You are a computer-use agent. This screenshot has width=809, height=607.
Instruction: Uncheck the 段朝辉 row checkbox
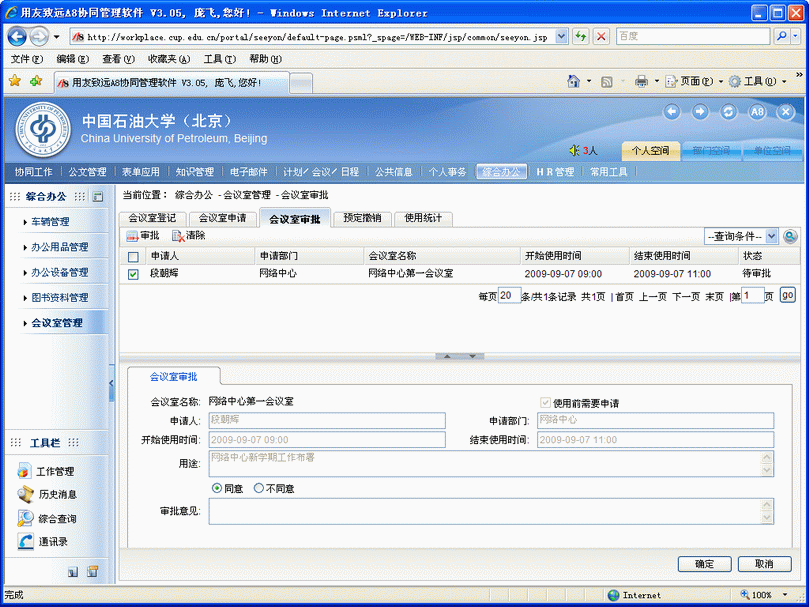point(133,273)
